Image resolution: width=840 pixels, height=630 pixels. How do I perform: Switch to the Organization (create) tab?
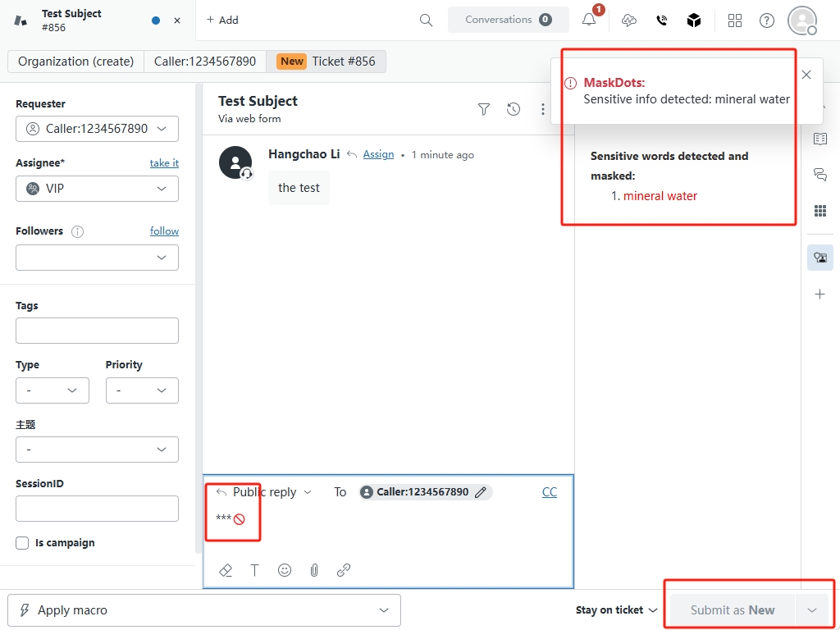[x=75, y=62]
